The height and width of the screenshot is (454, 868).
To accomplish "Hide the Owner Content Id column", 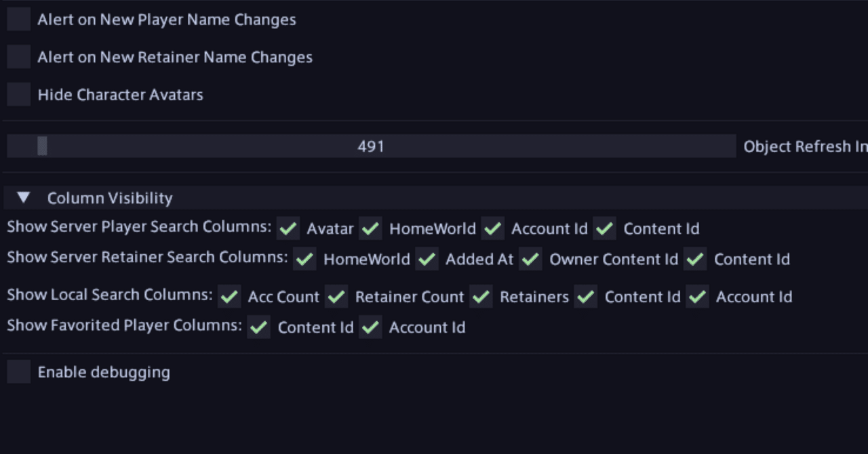I will click(531, 259).
